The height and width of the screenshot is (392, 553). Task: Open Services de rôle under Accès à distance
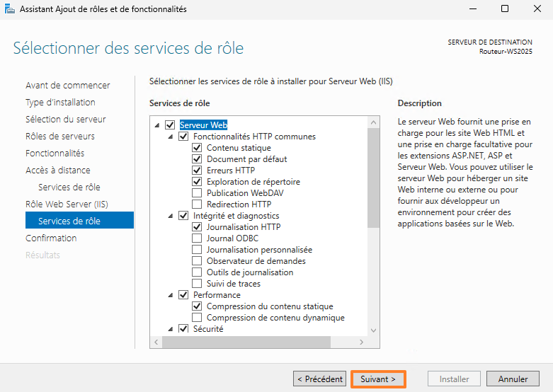69,187
